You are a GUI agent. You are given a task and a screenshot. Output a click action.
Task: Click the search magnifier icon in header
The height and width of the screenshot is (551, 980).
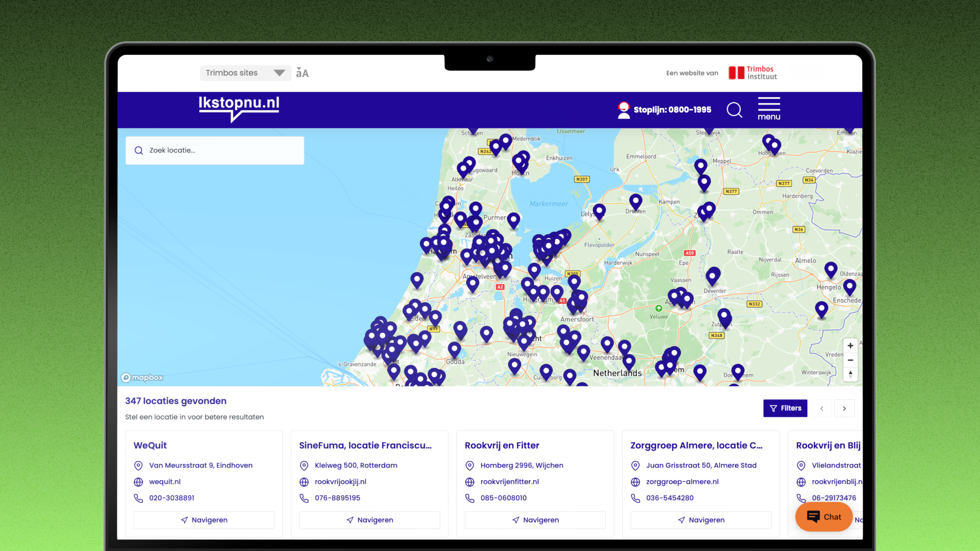coord(734,110)
